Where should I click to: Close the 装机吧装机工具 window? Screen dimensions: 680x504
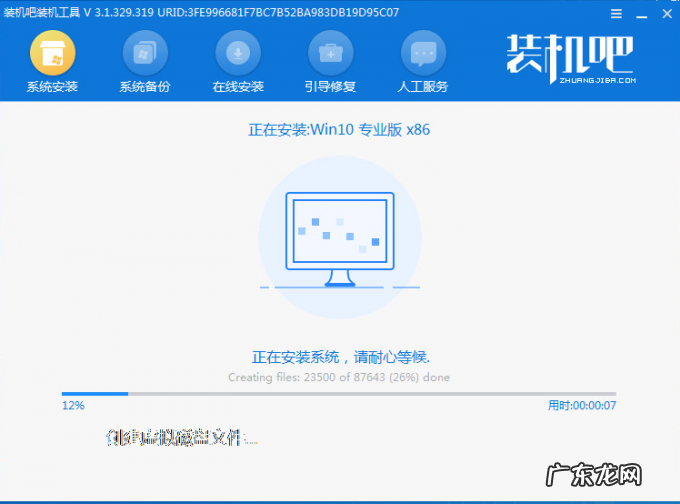click(667, 14)
